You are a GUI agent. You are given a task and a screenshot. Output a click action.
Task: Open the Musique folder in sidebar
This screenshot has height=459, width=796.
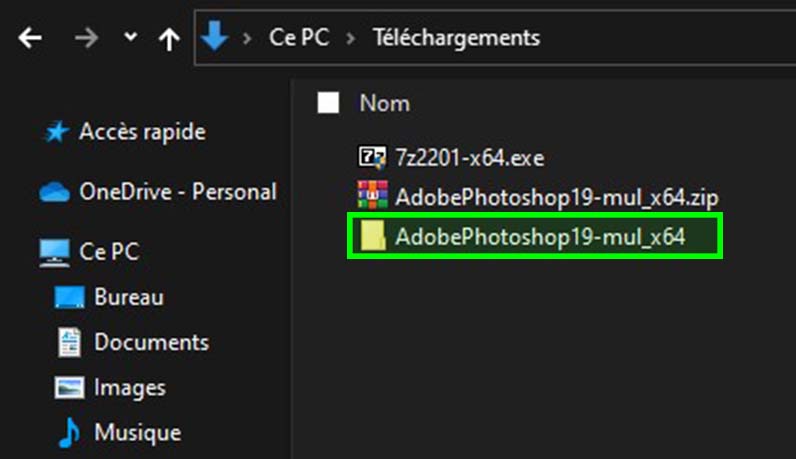coord(137,433)
